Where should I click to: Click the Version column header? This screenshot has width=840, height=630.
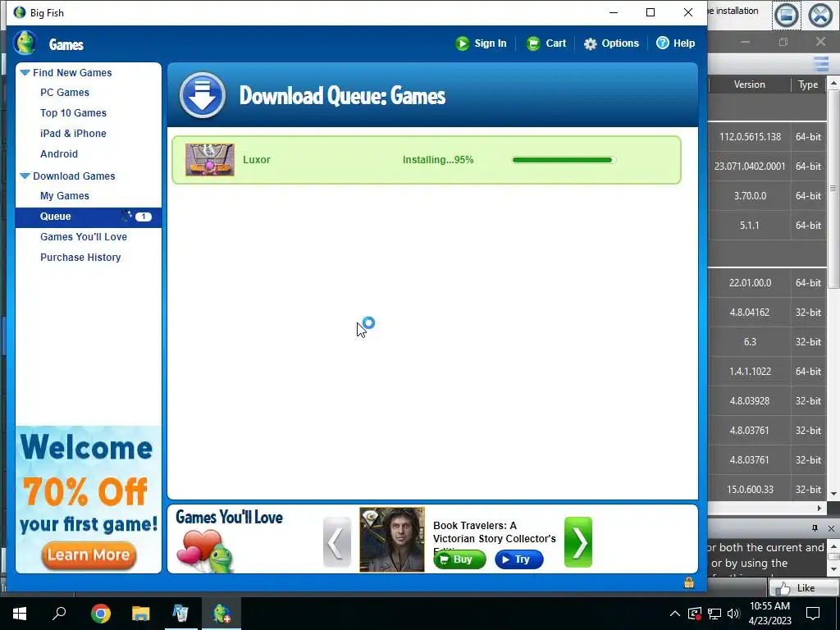(x=750, y=84)
